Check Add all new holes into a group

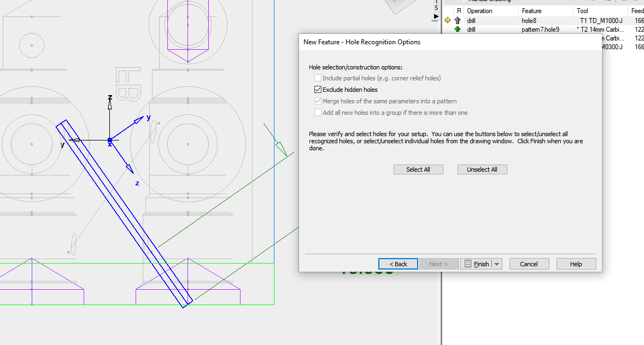(318, 112)
